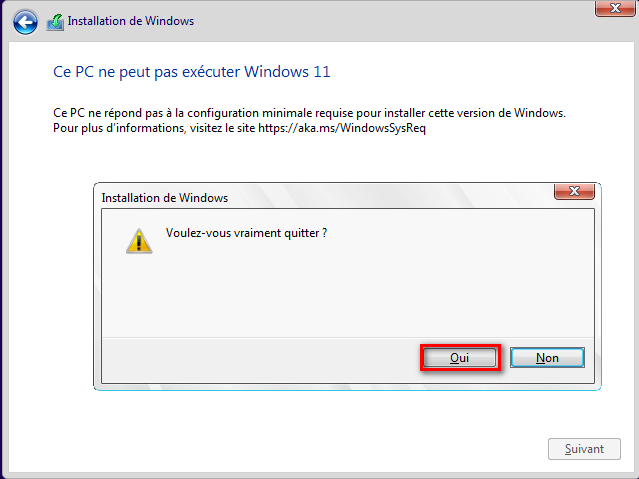Click the heading 'Ce PC ne peut pas exécuter Windows 11'

click(x=190, y=72)
